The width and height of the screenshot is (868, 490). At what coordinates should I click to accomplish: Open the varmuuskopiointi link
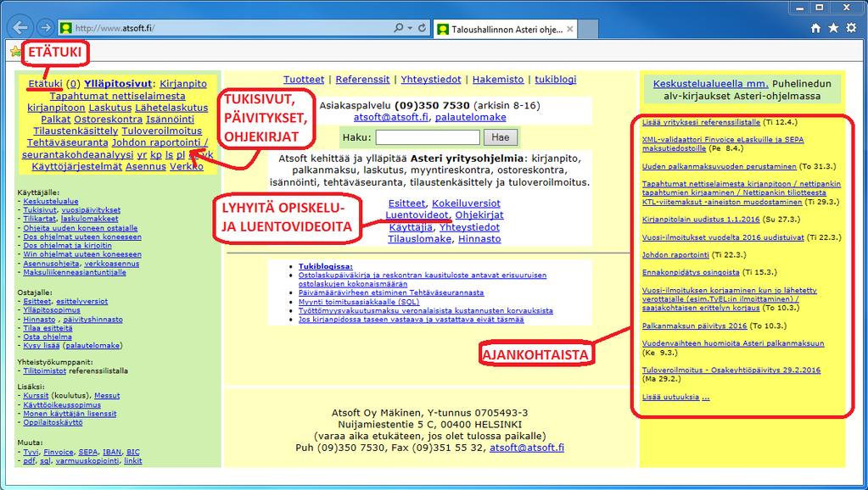(x=87, y=461)
